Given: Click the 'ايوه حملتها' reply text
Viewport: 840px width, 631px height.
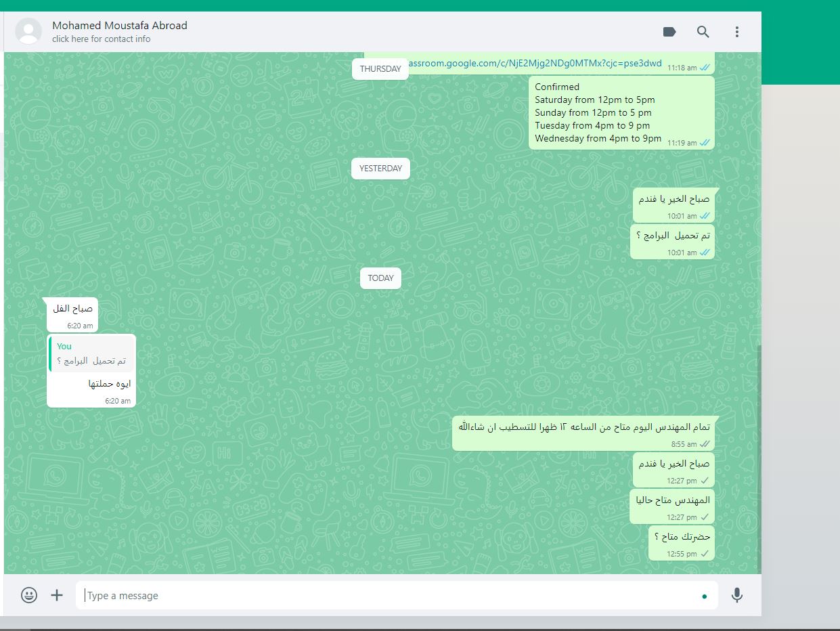Looking at the screenshot, I should [110, 384].
